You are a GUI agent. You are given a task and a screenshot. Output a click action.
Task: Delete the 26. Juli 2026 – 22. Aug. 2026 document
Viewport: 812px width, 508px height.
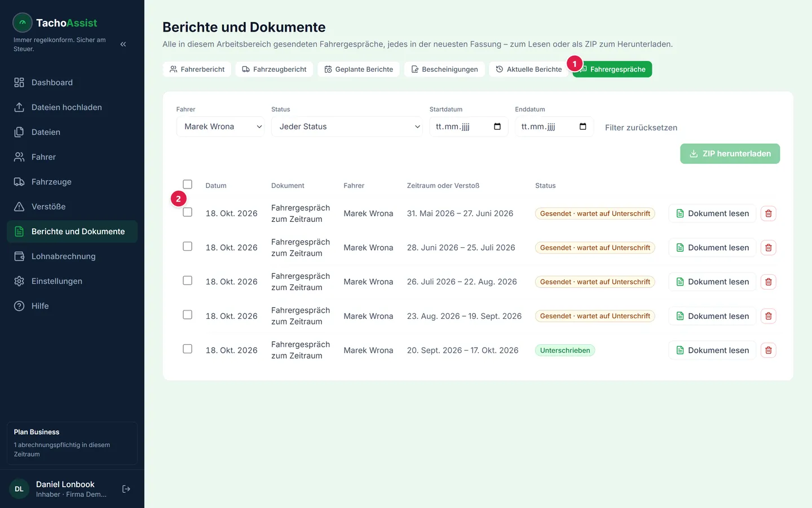point(768,282)
